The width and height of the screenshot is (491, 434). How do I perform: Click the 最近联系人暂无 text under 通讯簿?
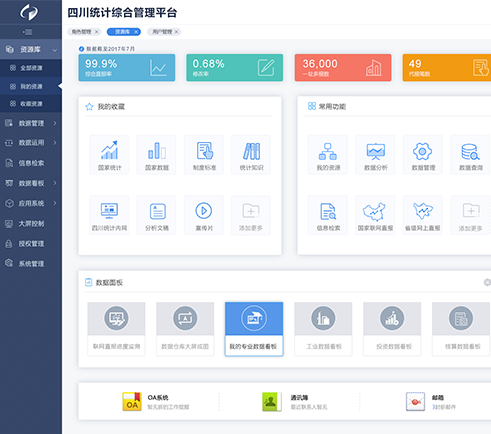pyautogui.click(x=309, y=407)
